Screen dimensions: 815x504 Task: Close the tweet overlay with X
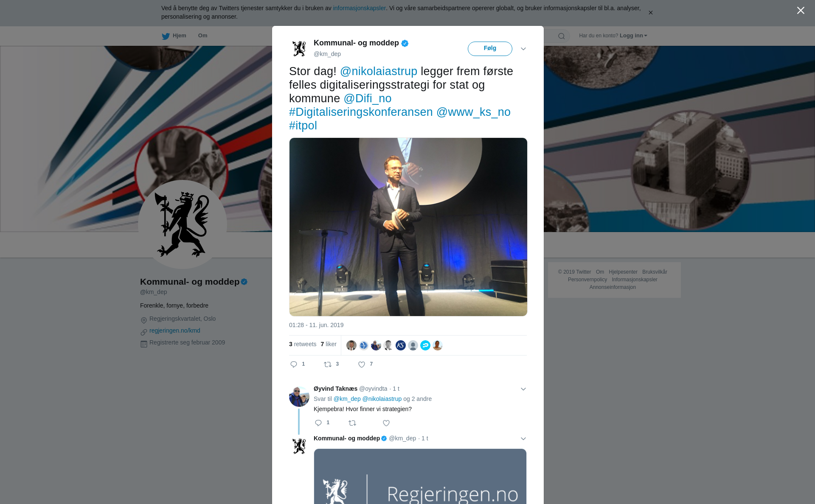click(x=801, y=11)
